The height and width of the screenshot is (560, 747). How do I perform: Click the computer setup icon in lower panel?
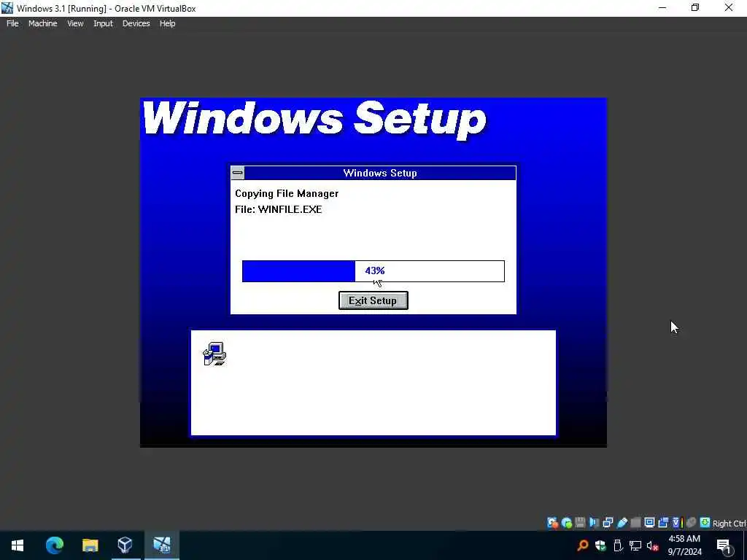214,354
